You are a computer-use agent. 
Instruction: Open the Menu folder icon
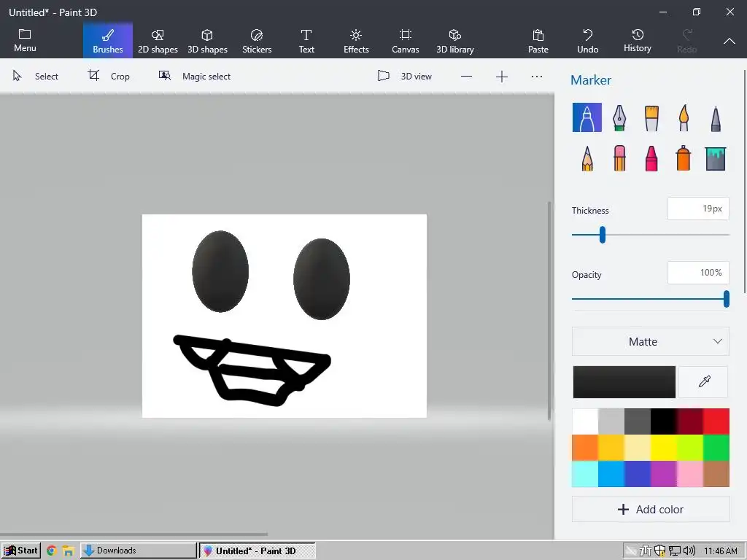[25, 41]
